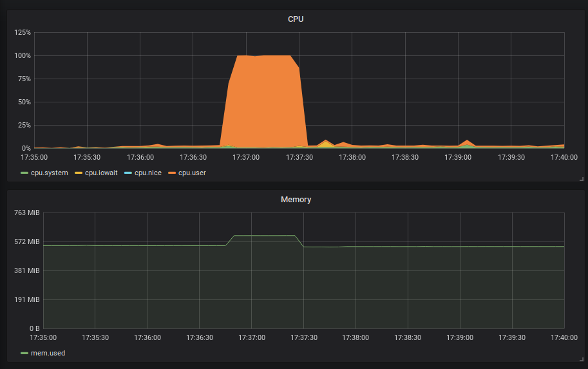The image size is (588, 369).
Task: Click 17:35:00 on the CPU time axis
Action: point(34,158)
